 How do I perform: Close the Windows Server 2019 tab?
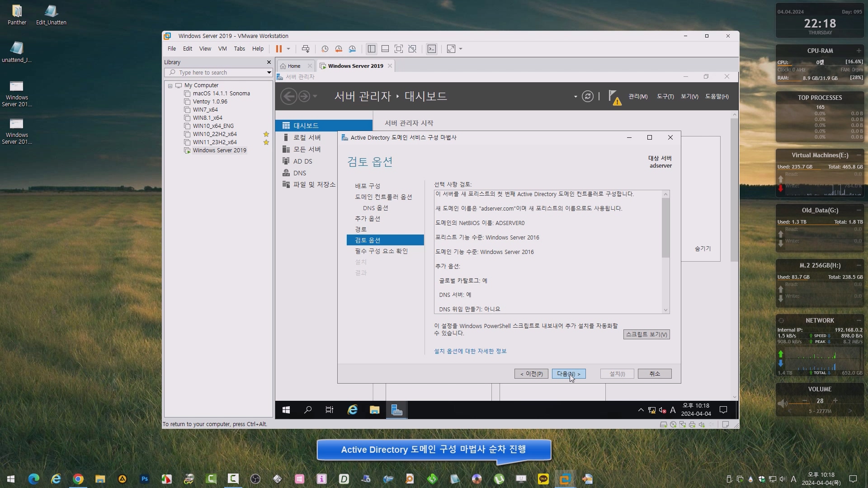[x=390, y=66]
